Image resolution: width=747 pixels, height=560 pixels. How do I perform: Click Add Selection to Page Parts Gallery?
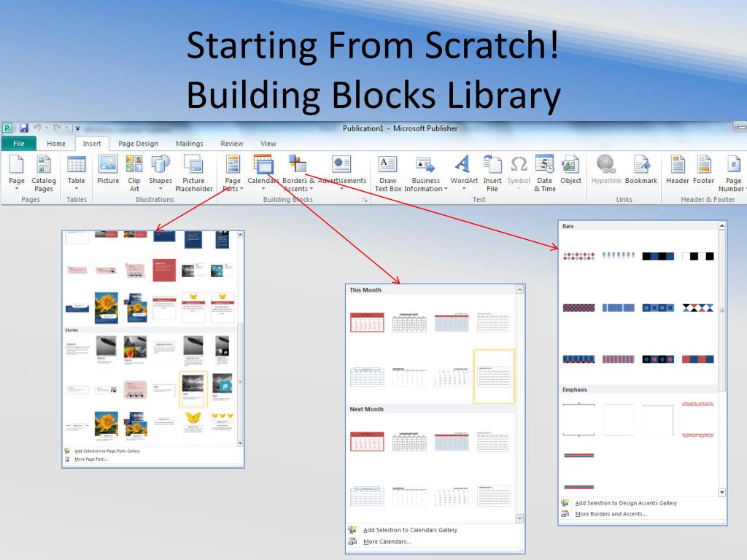click(x=107, y=451)
